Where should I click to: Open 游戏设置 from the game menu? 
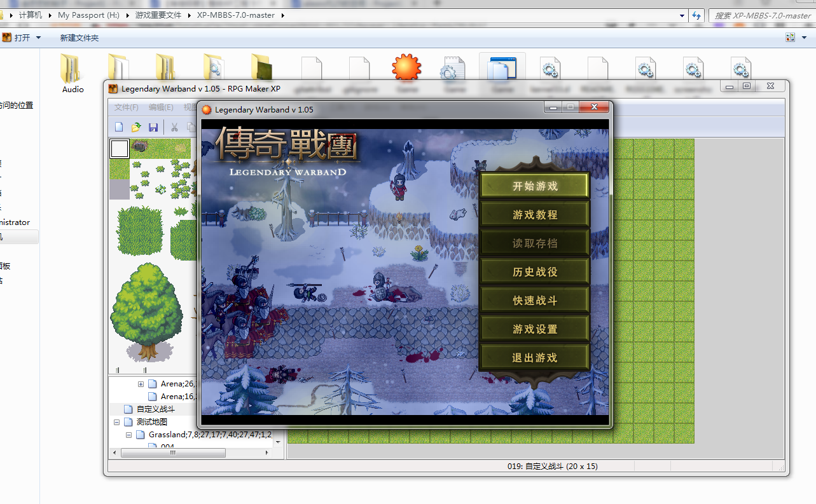click(535, 329)
